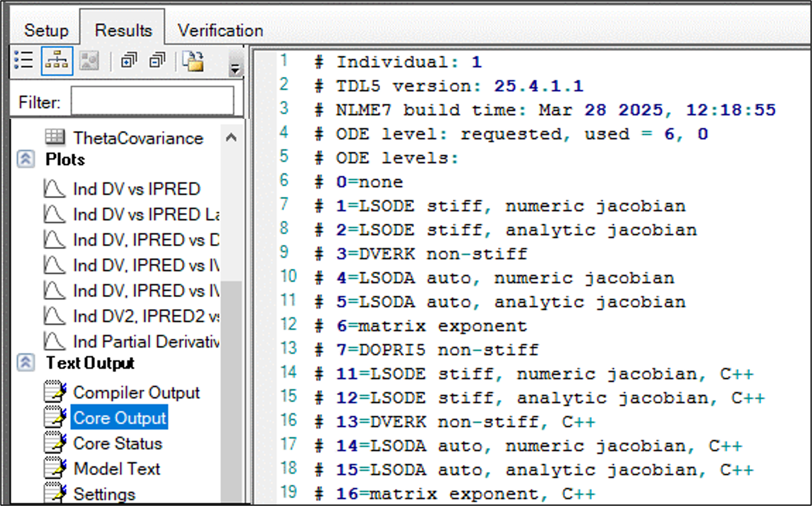Click plot icon beside Ind DV vs IPRED La
Viewport: 812px width, 506px height.
click(54, 214)
